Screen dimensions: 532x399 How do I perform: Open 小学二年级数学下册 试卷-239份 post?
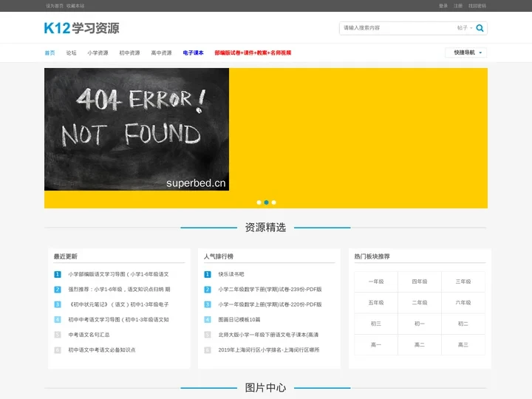pos(270,290)
